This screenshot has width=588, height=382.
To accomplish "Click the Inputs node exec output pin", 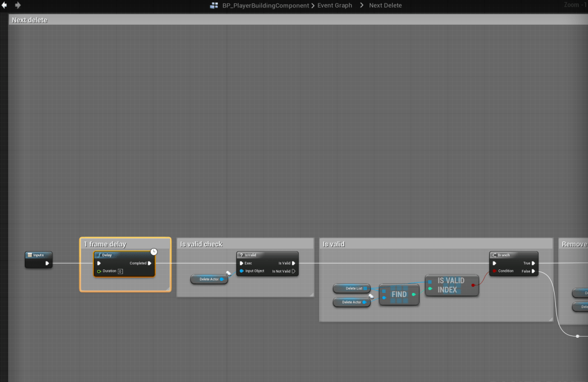I will click(x=47, y=263).
